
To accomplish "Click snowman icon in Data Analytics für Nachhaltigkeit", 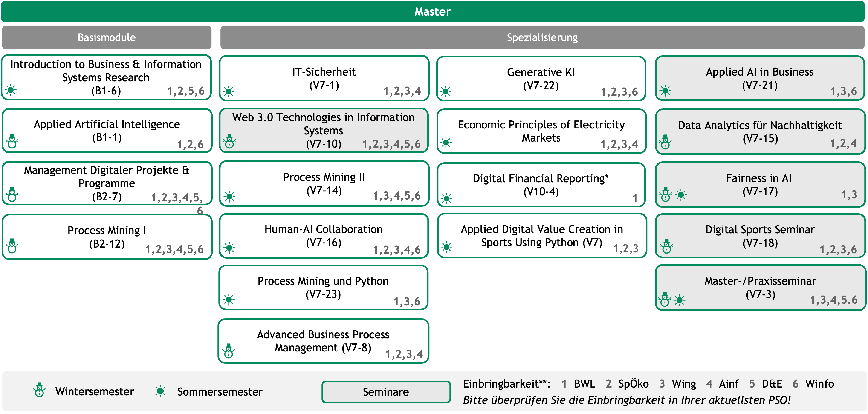I will [x=665, y=142].
